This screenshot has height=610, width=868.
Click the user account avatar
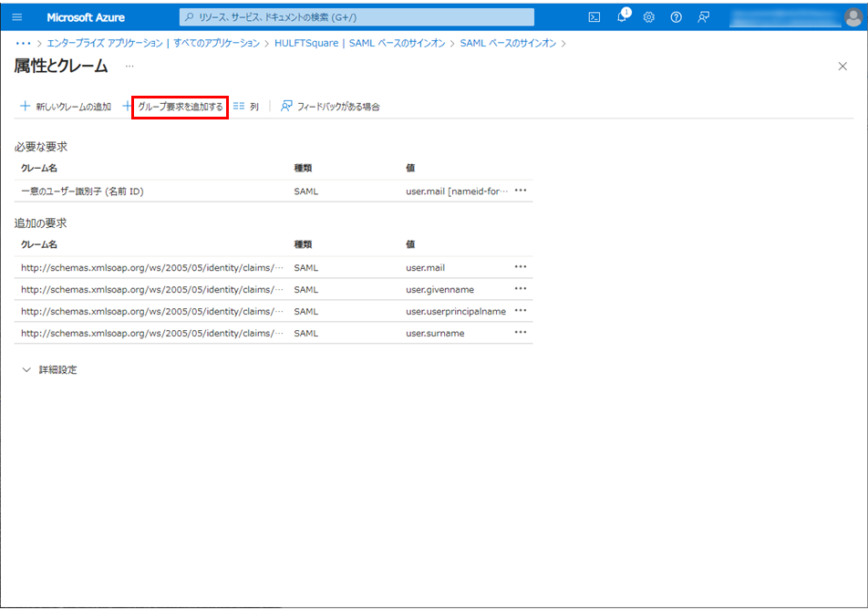(852, 17)
